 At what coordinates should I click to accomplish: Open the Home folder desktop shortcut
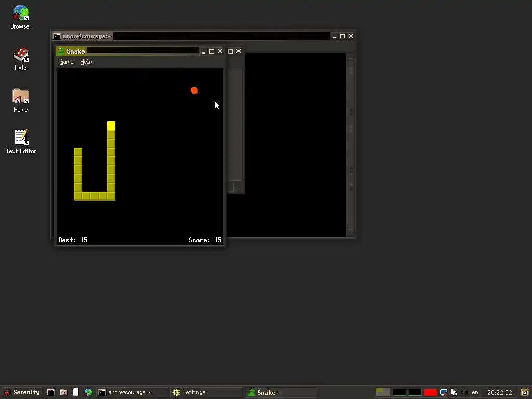pos(21,100)
